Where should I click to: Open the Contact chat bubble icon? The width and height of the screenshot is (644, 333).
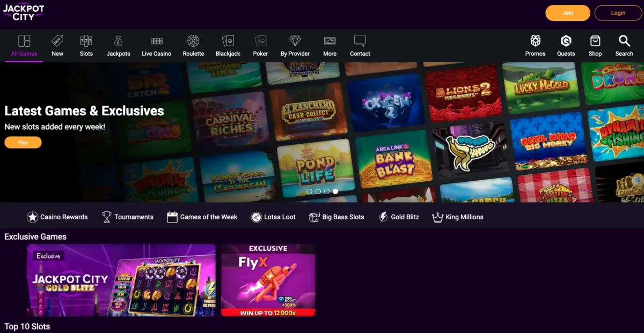pyautogui.click(x=360, y=41)
